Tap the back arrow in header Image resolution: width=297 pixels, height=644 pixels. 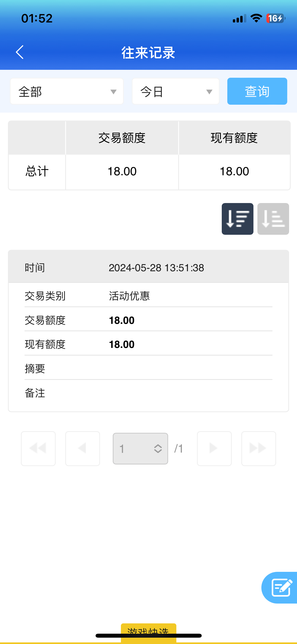(20, 52)
